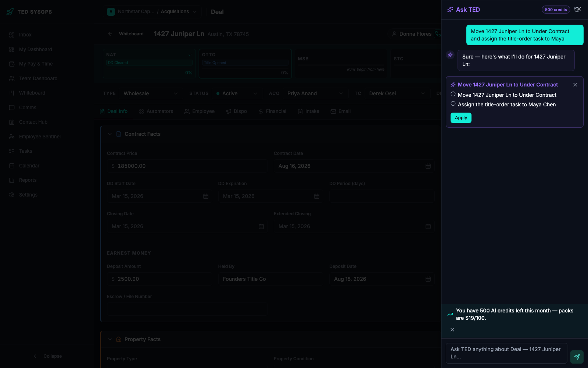Switch to the Automators tab
Image resolution: width=588 pixels, height=368 pixels.
[156, 112]
